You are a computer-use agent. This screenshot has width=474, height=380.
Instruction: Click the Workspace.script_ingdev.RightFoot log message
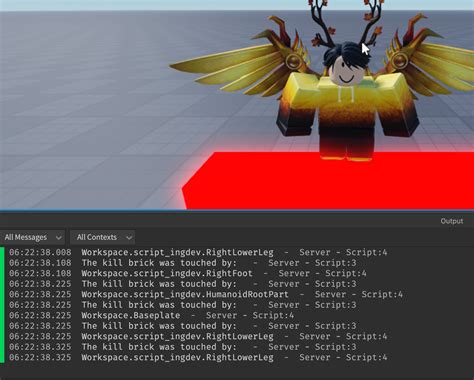click(x=167, y=273)
